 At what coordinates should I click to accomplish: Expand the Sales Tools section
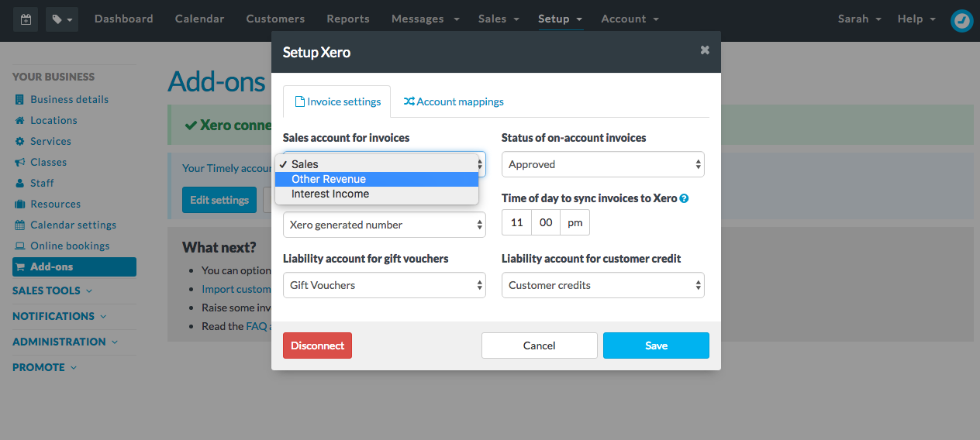[52, 290]
